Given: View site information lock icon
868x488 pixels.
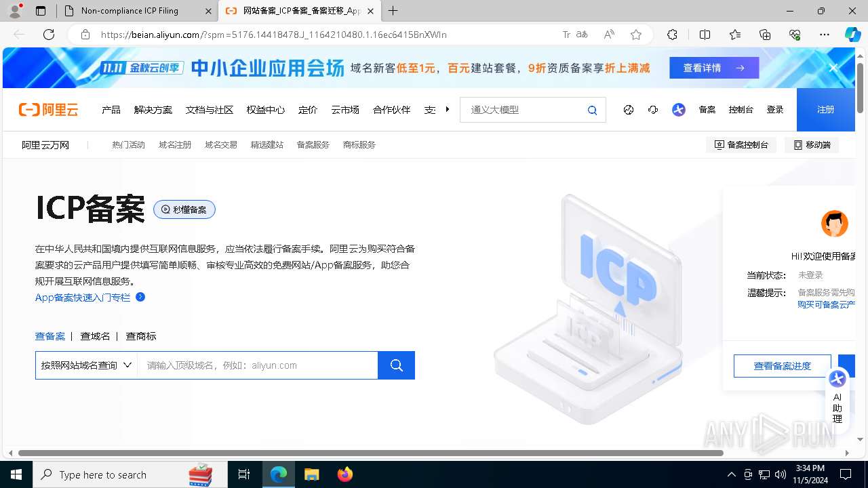Looking at the screenshot, I should [x=85, y=35].
